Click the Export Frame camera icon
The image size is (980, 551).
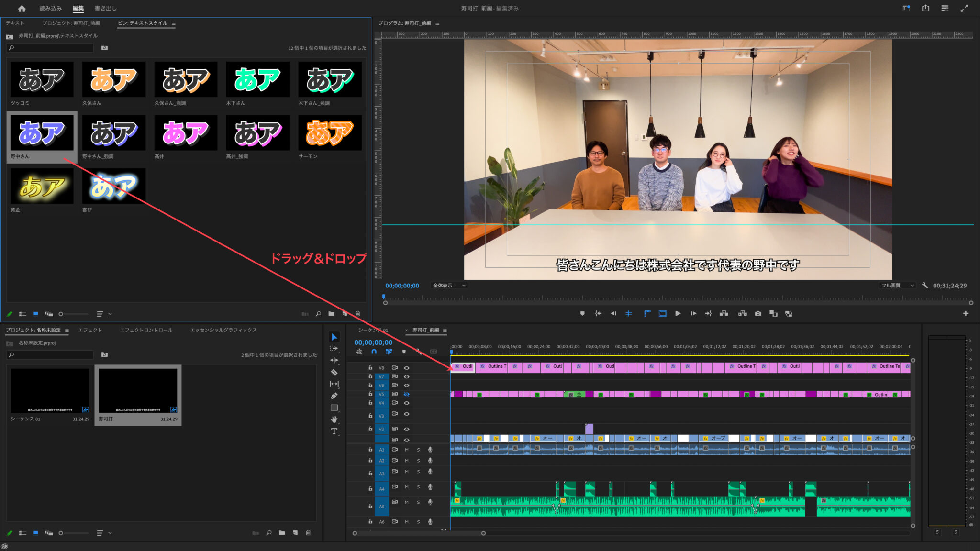point(758,313)
